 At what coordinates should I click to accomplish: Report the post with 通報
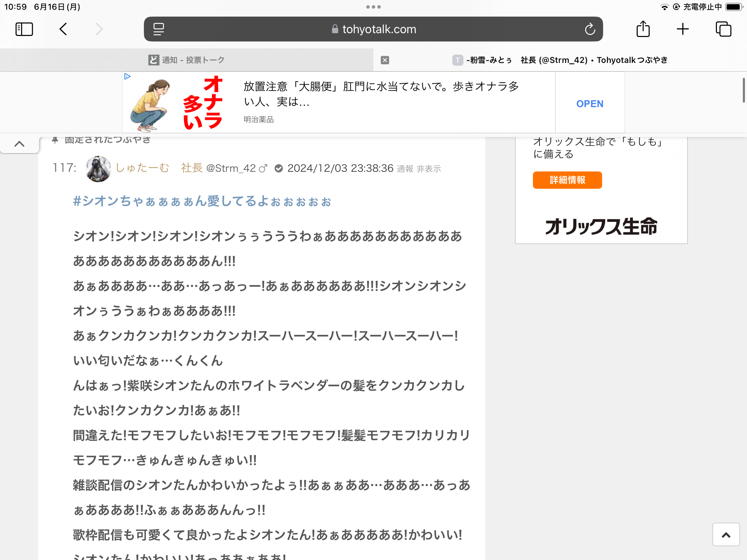(405, 169)
